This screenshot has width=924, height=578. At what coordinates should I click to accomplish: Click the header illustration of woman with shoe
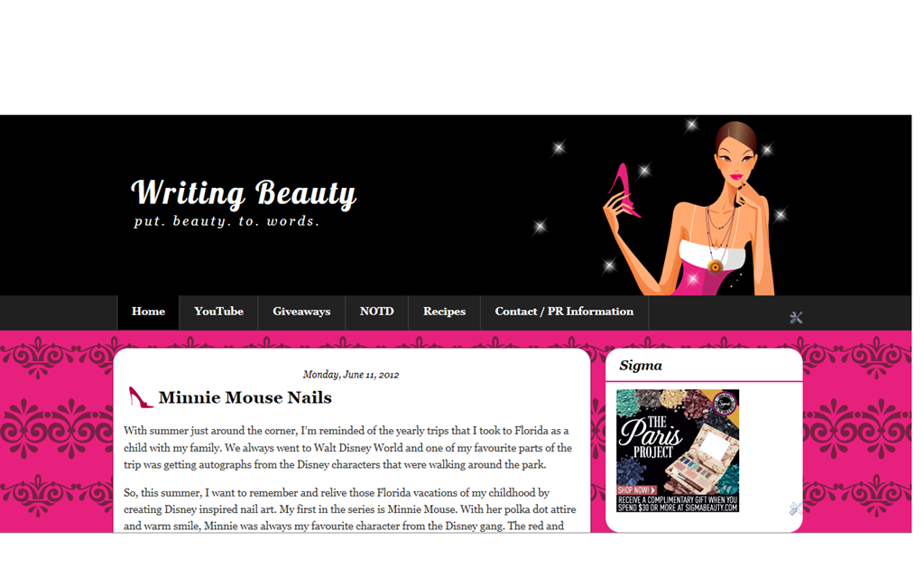tap(689, 207)
